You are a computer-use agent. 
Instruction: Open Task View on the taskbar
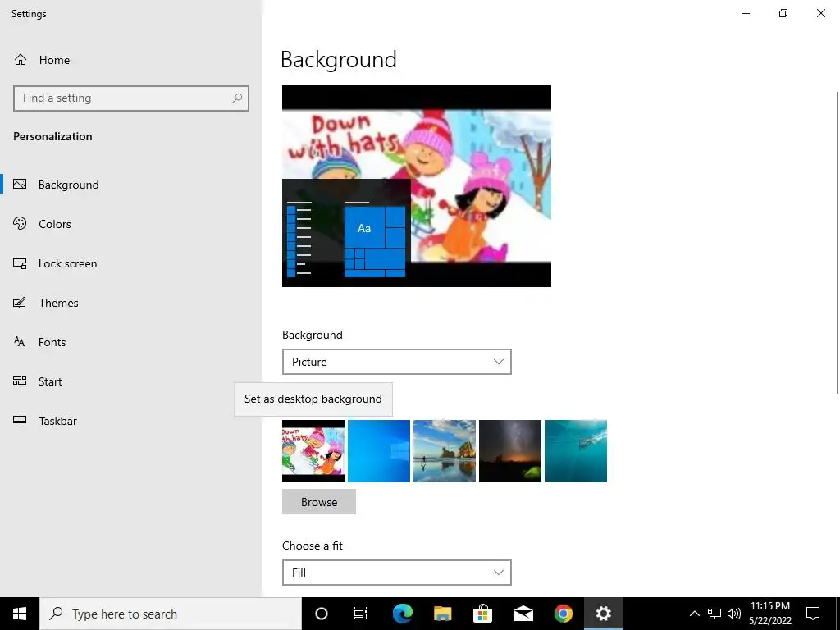[361, 614]
